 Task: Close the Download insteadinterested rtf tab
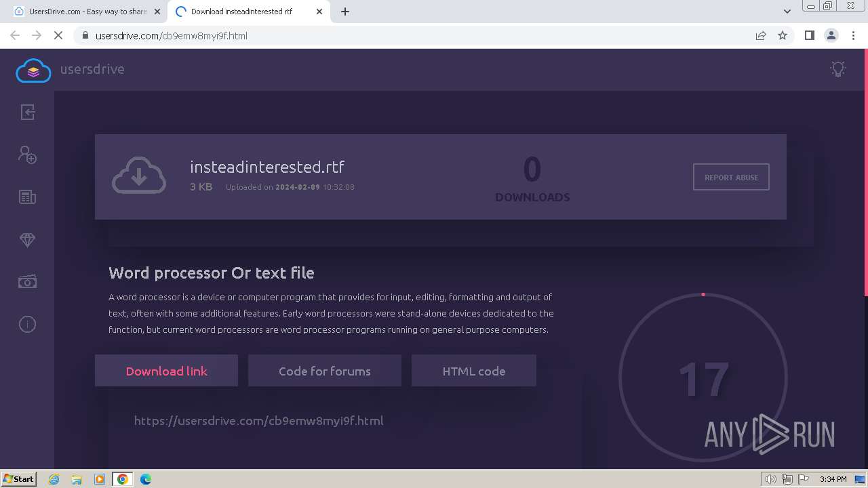point(319,12)
